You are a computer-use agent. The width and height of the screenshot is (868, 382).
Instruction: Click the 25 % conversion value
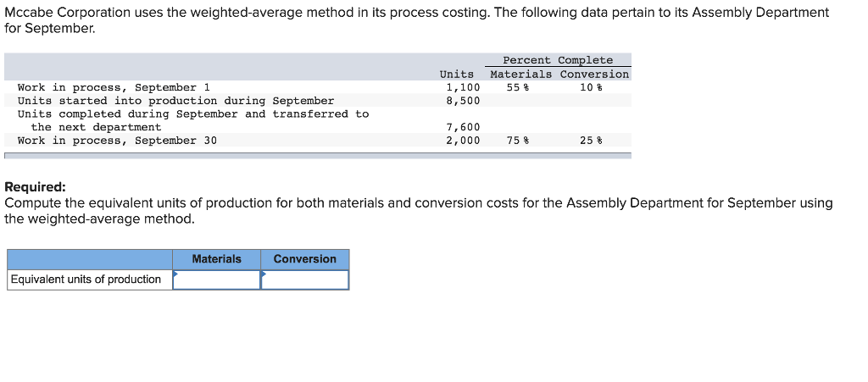[x=591, y=141]
